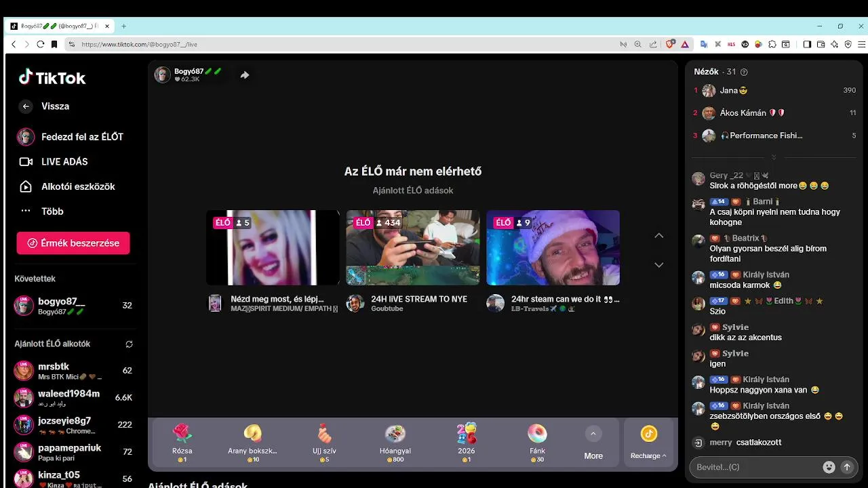
Task: Open 24H LIVE STREAM TO NYE thumbnail
Action: coord(413,248)
